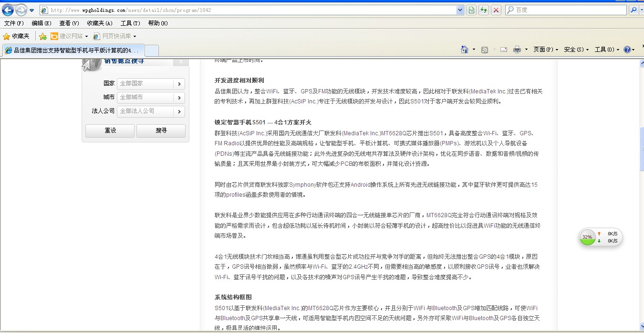The height and width of the screenshot is (333, 644).
Task: Open the 查看(V) menu
Action: 69,23
